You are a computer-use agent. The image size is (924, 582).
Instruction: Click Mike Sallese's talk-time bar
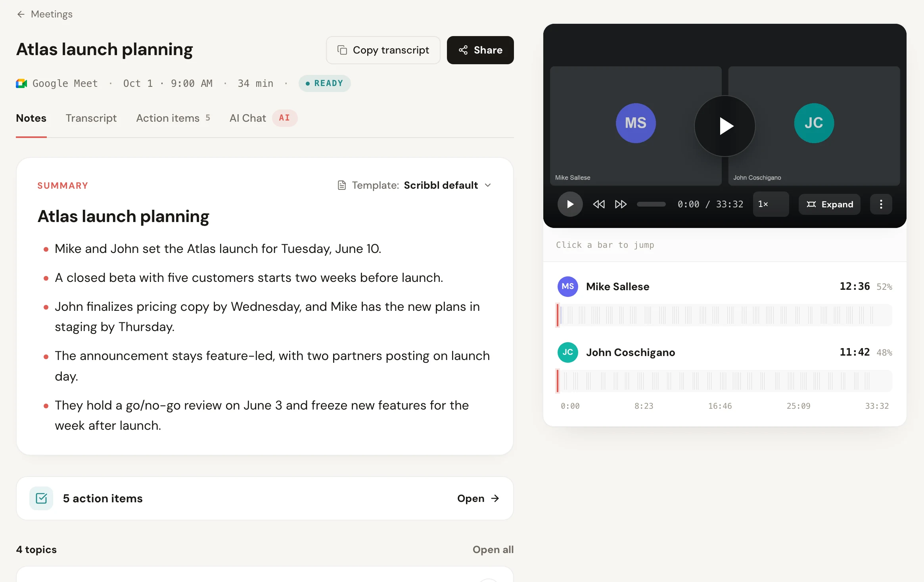[x=724, y=315]
